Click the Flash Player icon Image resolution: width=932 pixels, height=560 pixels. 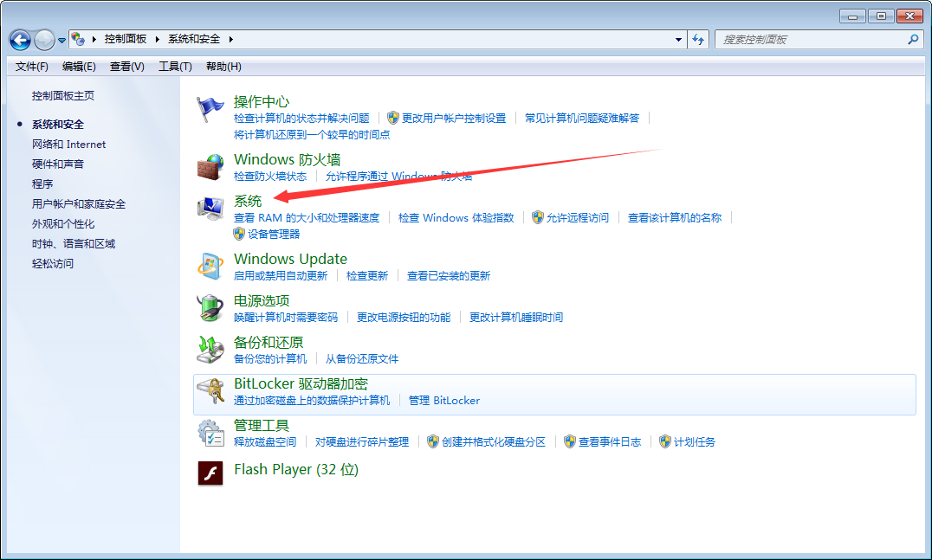pyautogui.click(x=210, y=473)
